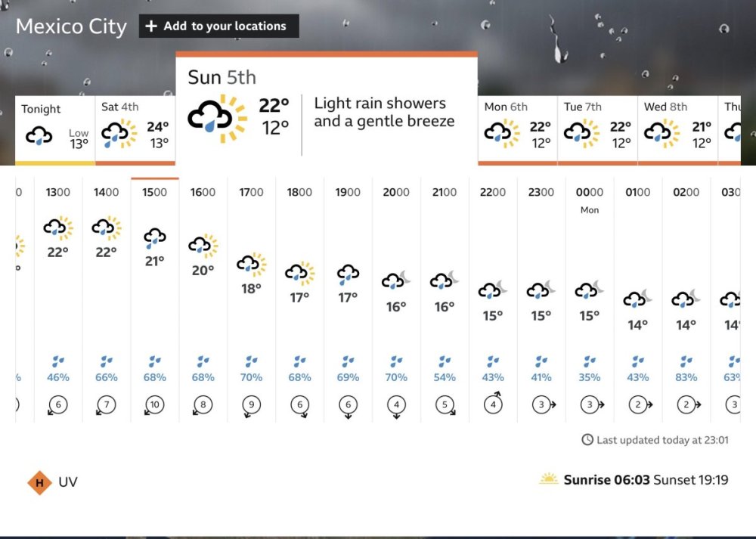The image size is (756, 539).
Task: Open the Wed 8th day forecast
Action: [x=677, y=130]
